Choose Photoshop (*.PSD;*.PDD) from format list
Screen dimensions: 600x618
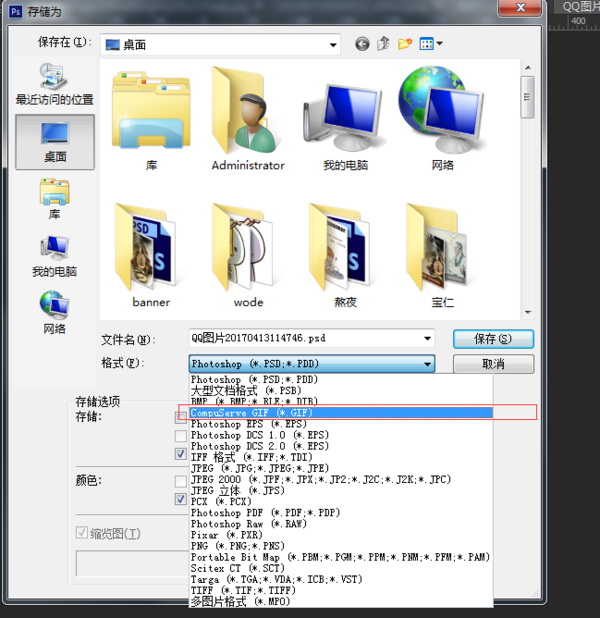tap(341, 380)
